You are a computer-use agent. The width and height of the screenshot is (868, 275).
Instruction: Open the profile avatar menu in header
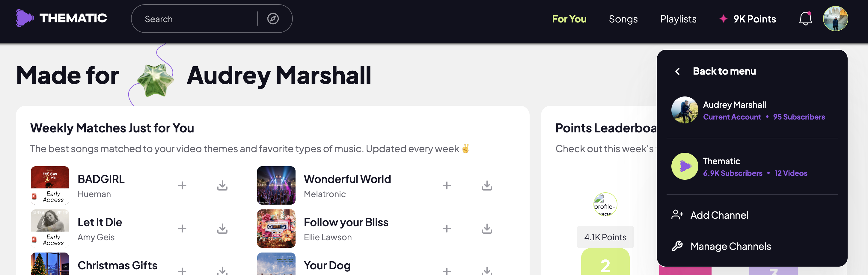coord(835,19)
